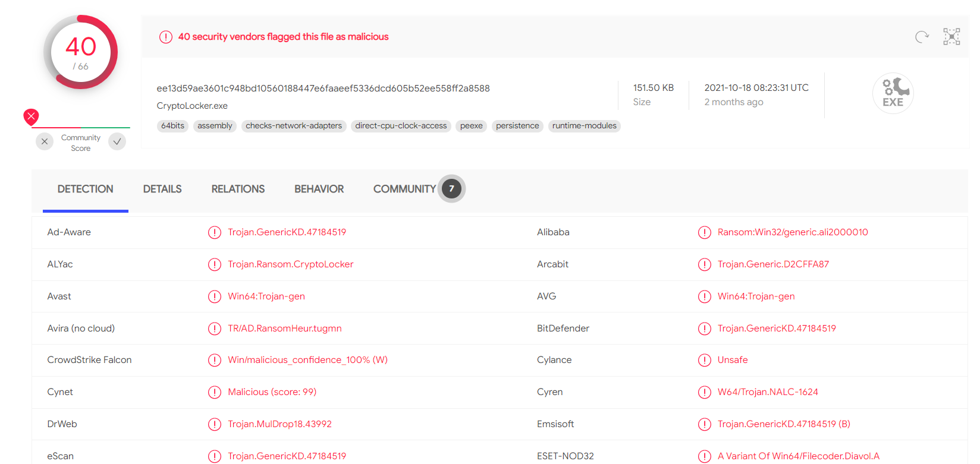
Task: Click the assembly tag
Action: pyautogui.click(x=215, y=126)
